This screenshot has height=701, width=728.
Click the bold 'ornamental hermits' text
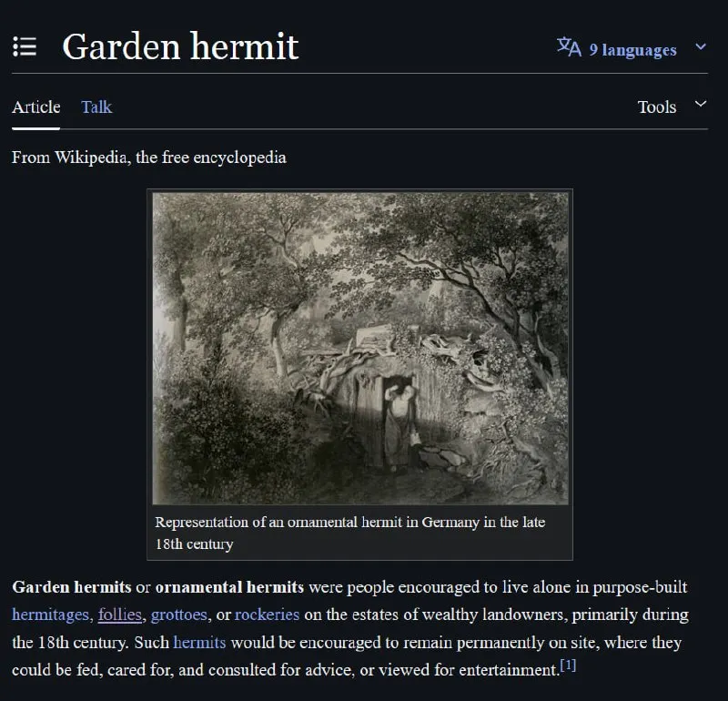tap(229, 587)
